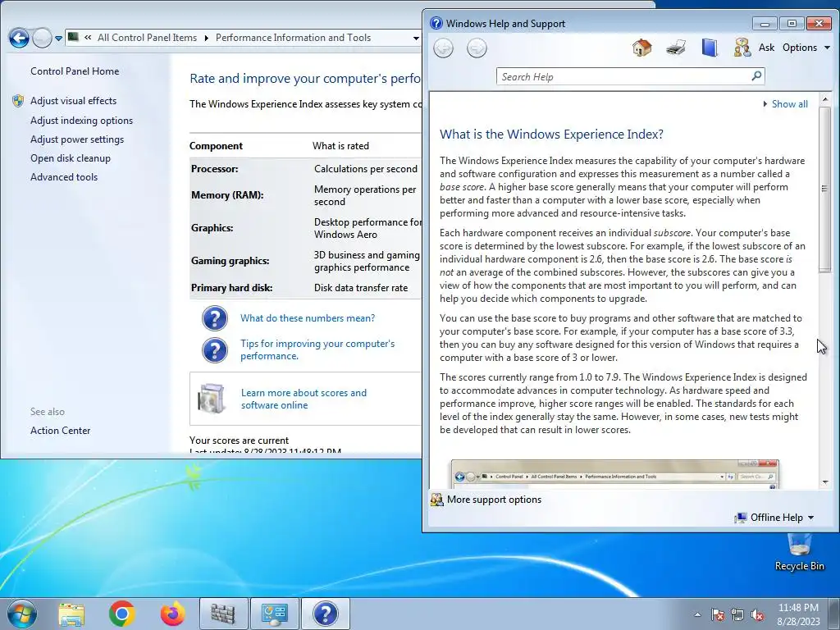
Task: Go back in Control Panel window
Action: 20,38
